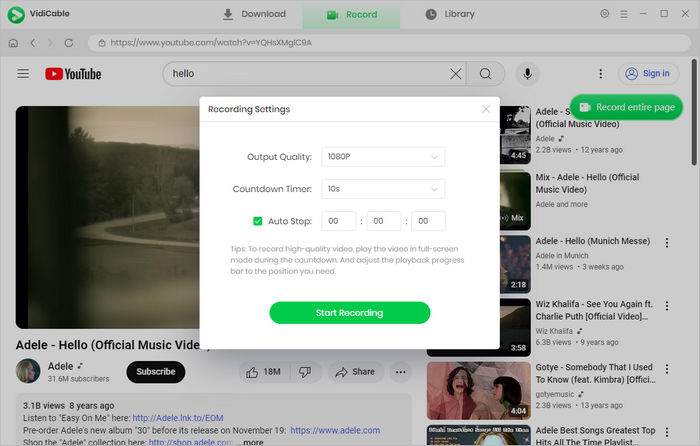The width and height of the screenshot is (700, 446).
Task: Open the Adele.lnk.to/EOM link
Action: [178, 418]
